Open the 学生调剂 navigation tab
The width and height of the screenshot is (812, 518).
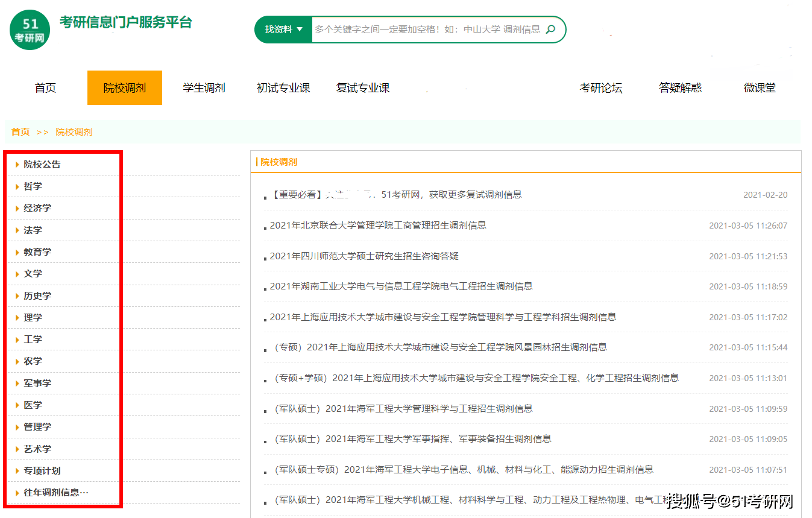[204, 87]
